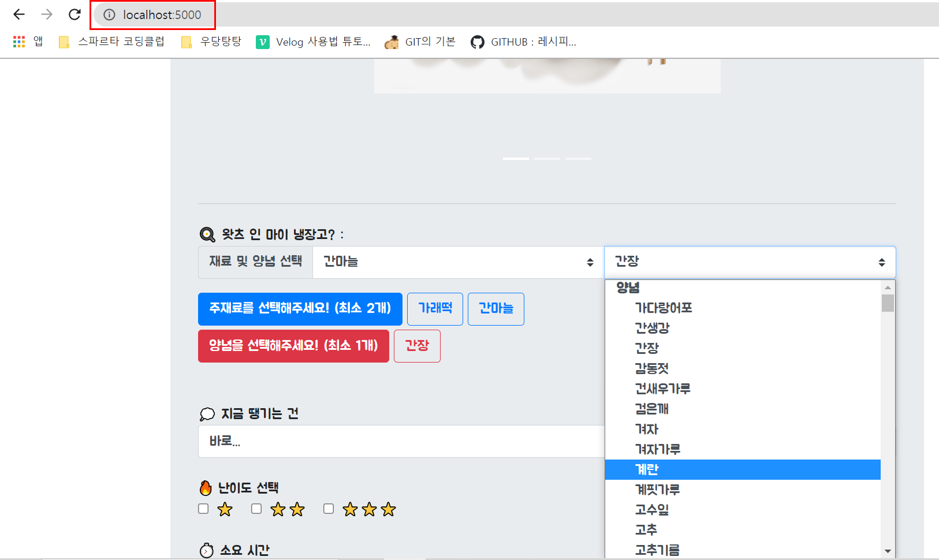The width and height of the screenshot is (939, 560).
Task: Select 겨자 in the seasoning list
Action: [x=743, y=429]
